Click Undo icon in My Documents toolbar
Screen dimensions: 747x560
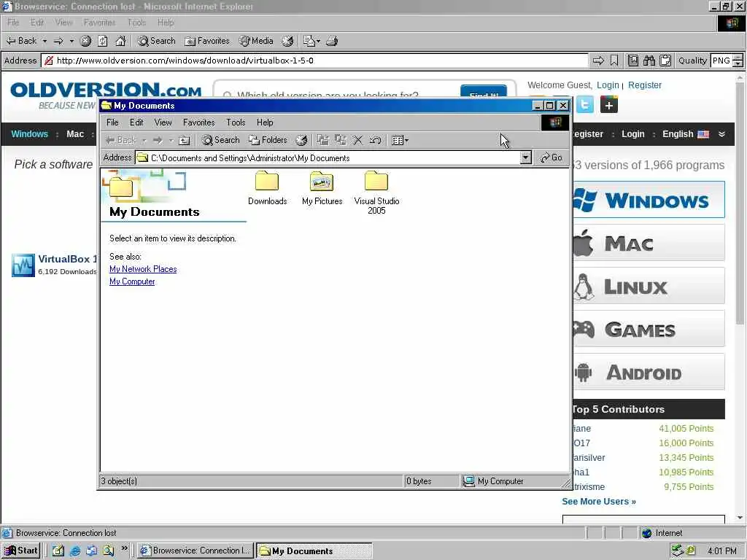click(x=375, y=140)
